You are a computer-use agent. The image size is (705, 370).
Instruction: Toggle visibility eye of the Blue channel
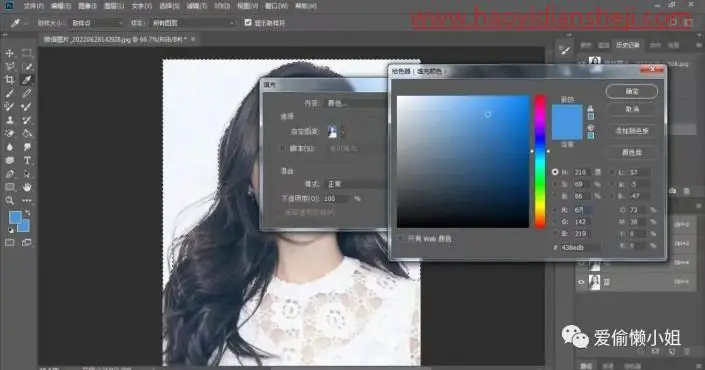(x=581, y=282)
